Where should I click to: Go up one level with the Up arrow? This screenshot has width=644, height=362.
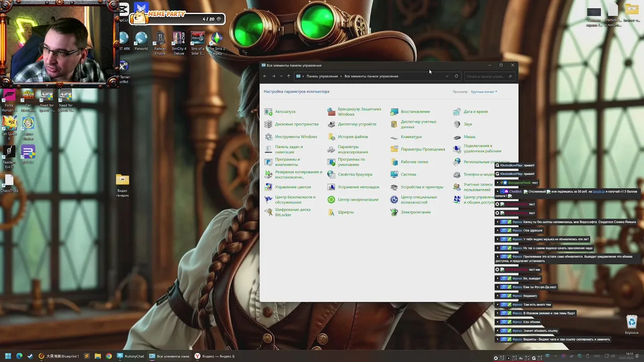click(288, 76)
